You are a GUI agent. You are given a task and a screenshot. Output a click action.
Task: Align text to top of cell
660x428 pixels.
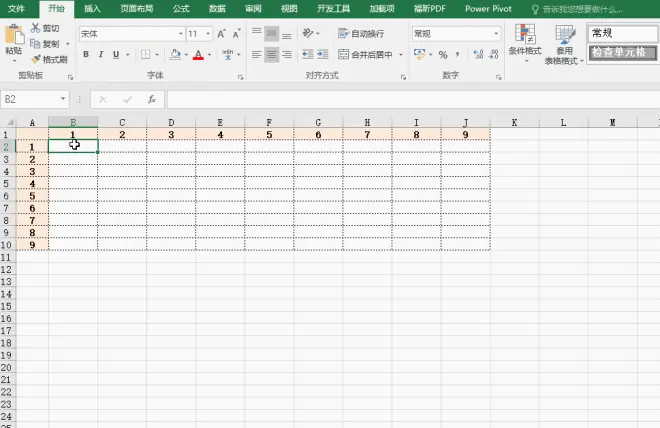(x=256, y=33)
